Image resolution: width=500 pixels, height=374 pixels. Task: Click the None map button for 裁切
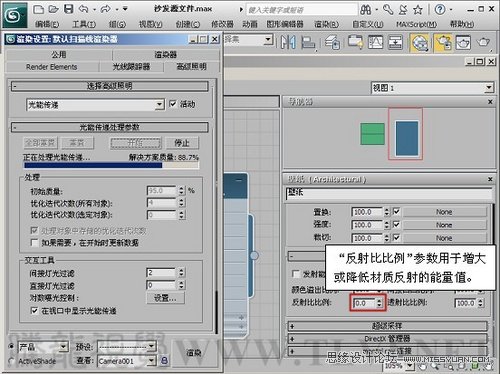444,238
